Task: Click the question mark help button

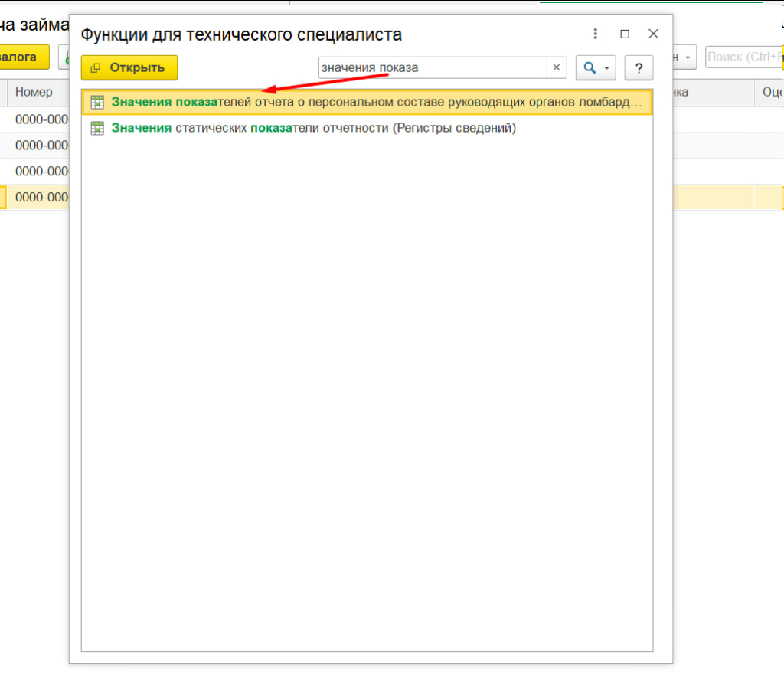Action: [639, 67]
